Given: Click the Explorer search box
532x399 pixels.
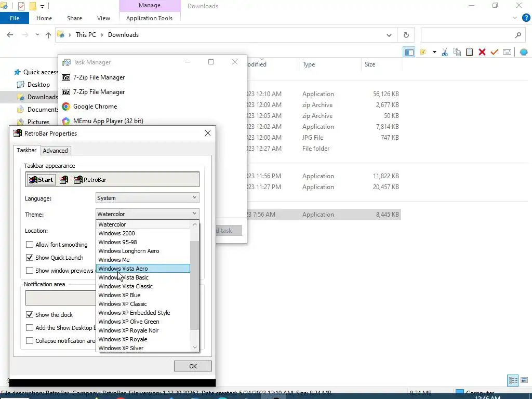Looking at the screenshot, I should click(x=473, y=35).
